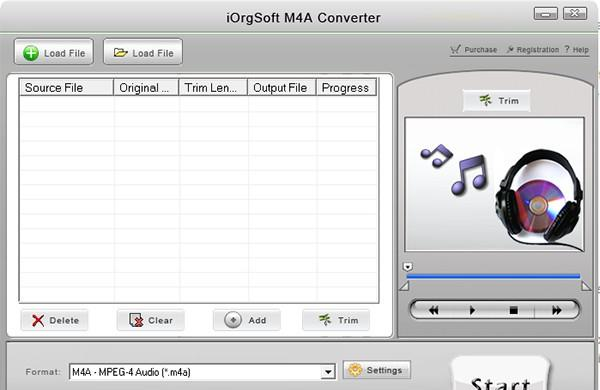Click the folder Load File button

point(143,52)
